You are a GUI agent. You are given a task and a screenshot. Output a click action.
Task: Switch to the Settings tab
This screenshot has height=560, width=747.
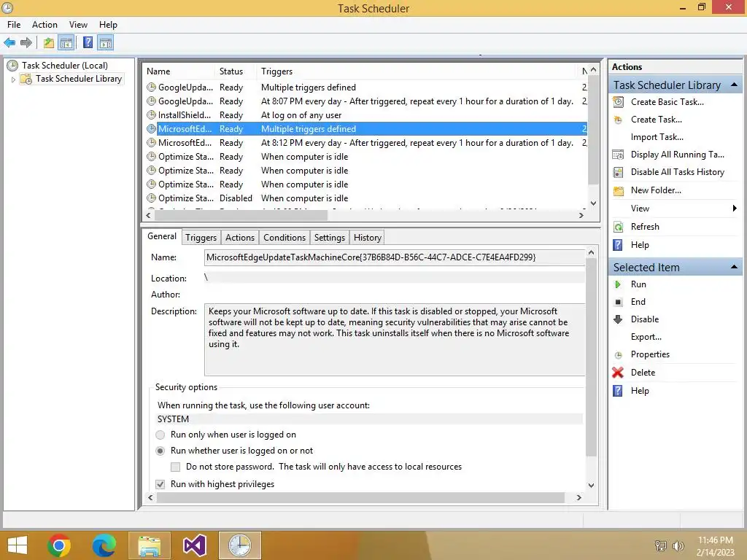coord(329,238)
